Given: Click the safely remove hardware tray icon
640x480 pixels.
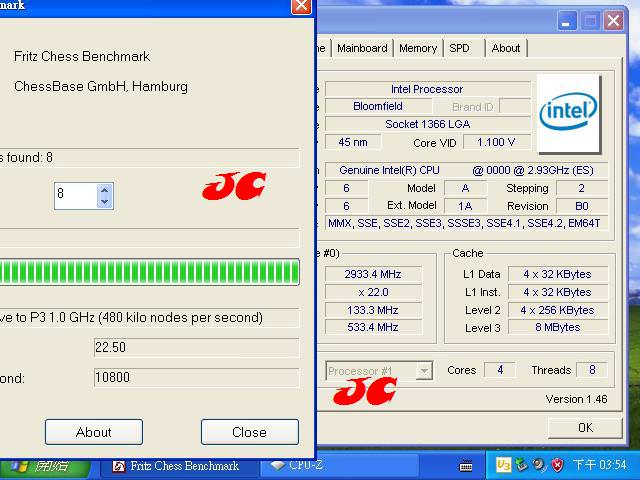Looking at the screenshot, I should pyautogui.click(x=521, y=464).
